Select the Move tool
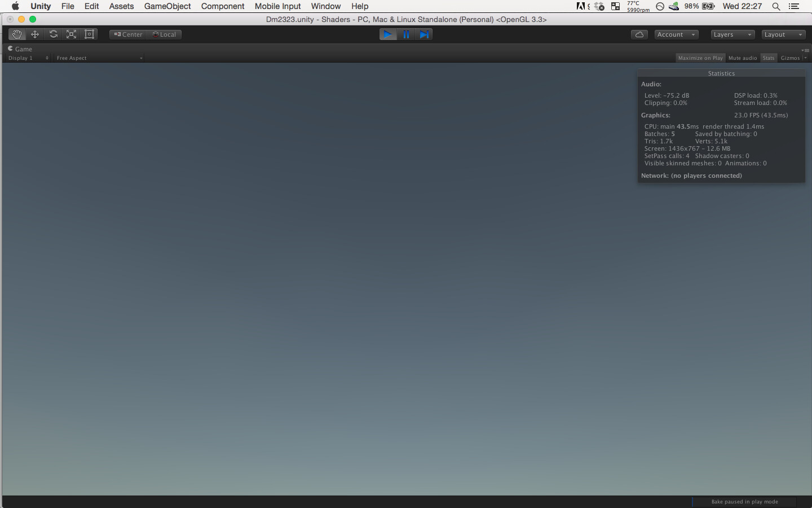Image resolution: width=812 pixels, height=508 pixels. [x=34, y=34]
